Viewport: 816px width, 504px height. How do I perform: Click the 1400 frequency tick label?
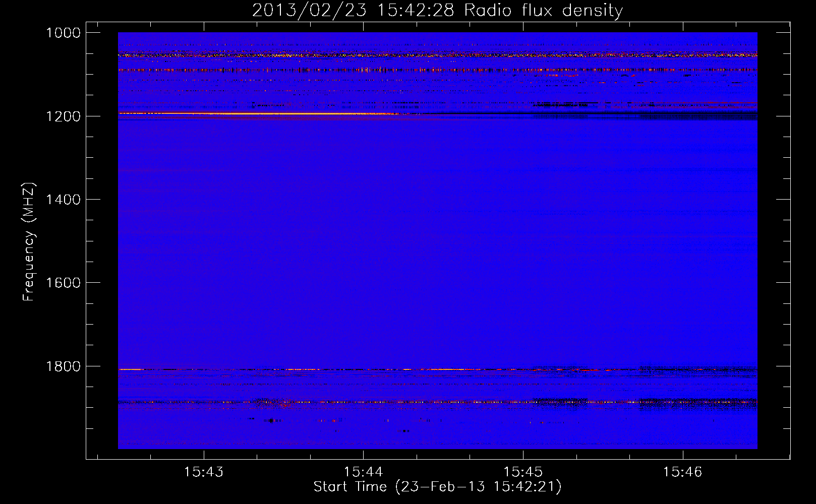63,200
